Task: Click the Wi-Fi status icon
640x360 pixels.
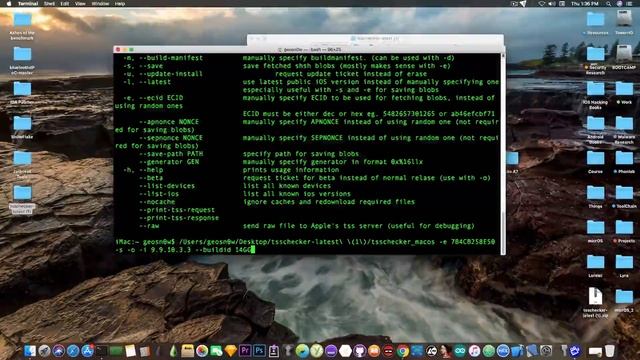Action: [541, 4]
